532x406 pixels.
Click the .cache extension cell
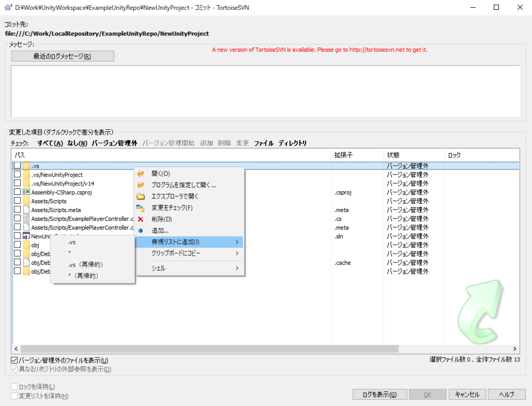pyautogui.click(x=342, y=263)
